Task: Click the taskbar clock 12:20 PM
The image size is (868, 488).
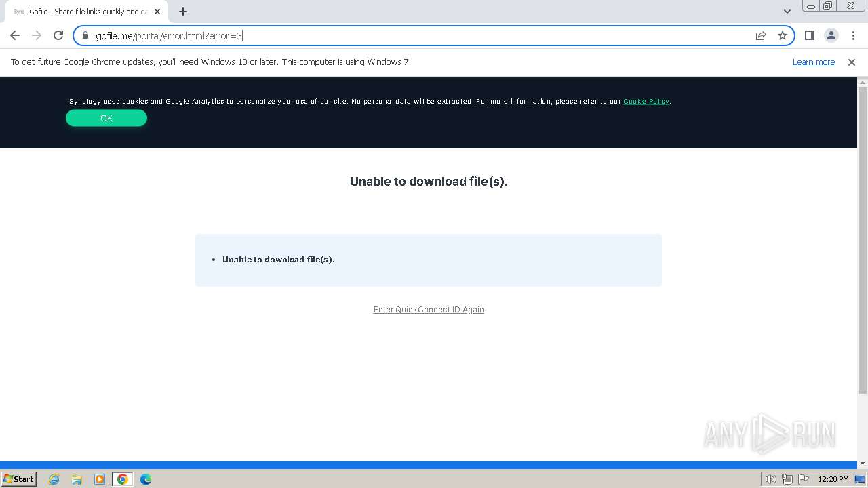Action: (x=833, y=479)
